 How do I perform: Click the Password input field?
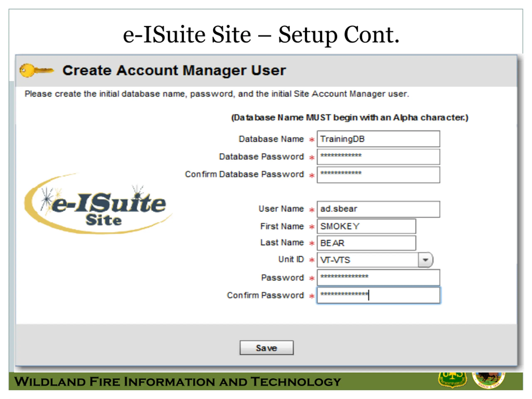[378, 277]
